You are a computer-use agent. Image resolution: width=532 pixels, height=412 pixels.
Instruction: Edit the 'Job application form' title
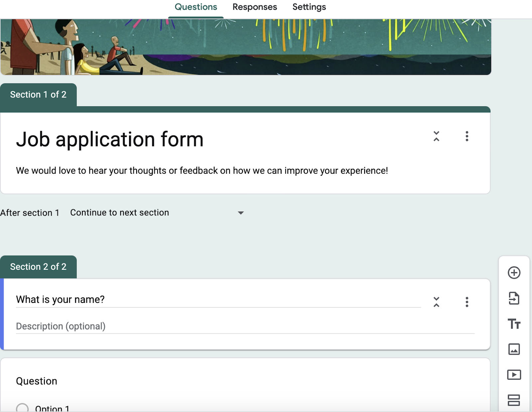[x=110, y=139]
